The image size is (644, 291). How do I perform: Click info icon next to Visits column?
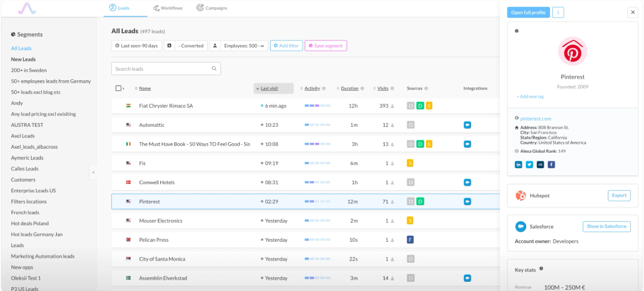[392, 88]
